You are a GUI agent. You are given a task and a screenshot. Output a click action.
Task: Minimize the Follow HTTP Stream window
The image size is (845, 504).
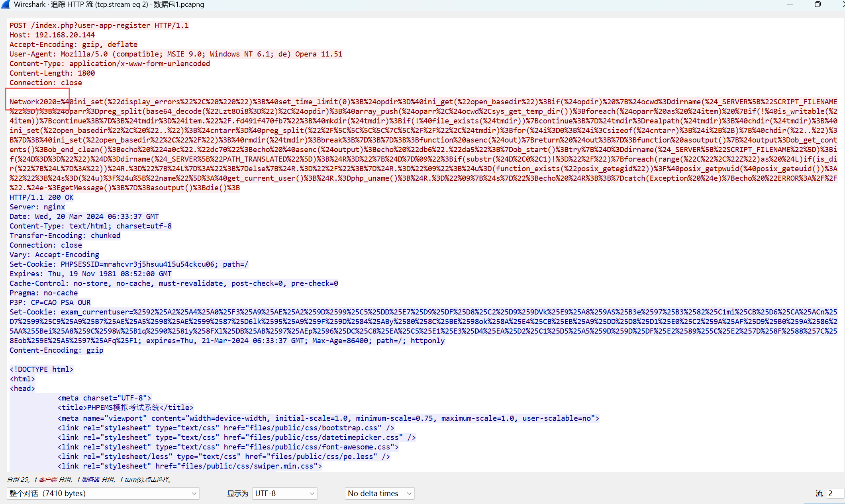pos(790,4)
